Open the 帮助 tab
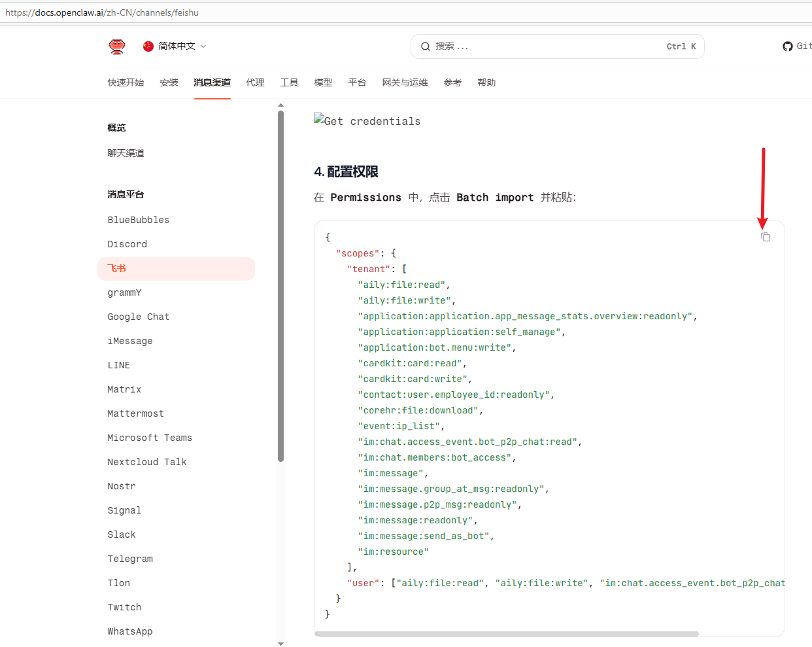This screenshot has width=812, height=647. click(x=487, y=82)
